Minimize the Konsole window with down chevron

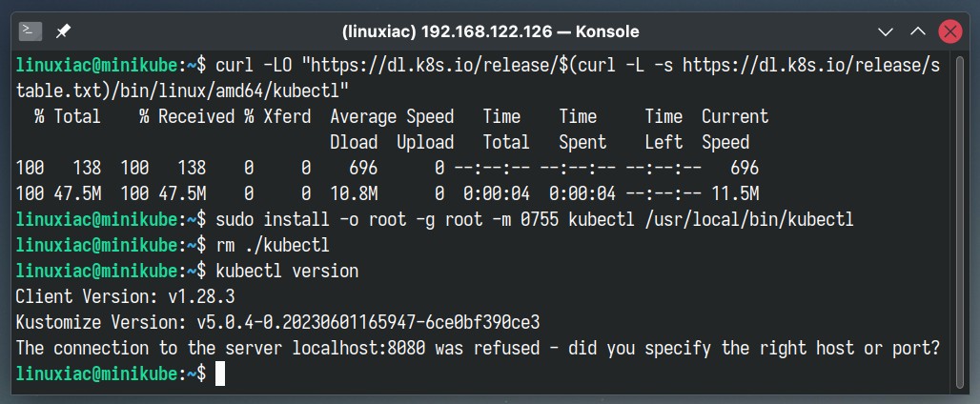click(885, 31)
